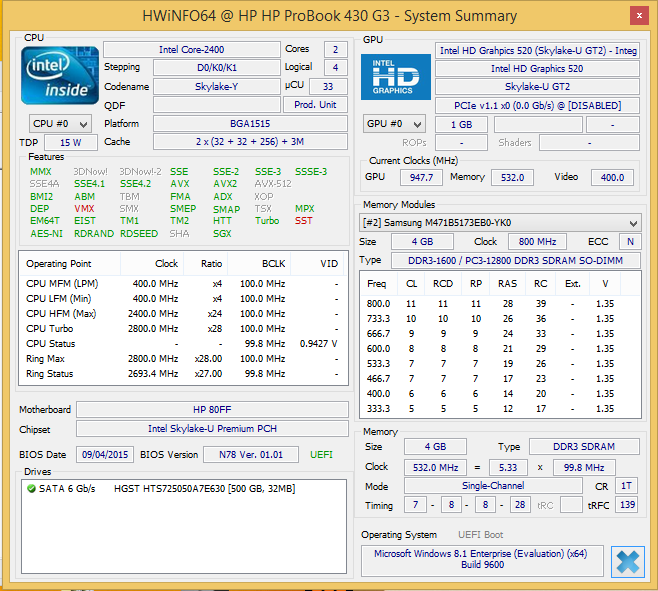Click the Operating Point column header
Image resolution: width=658 pixels, height=591 pixels.
pos(70,264)
